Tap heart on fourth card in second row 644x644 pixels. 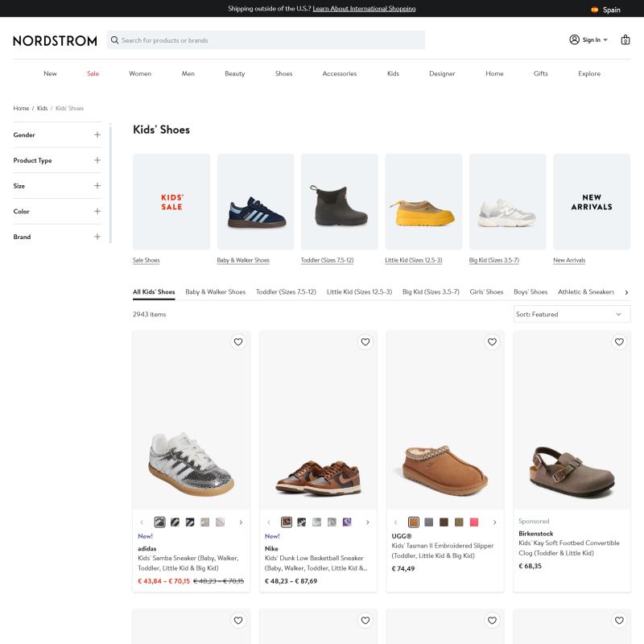(619, 620)
